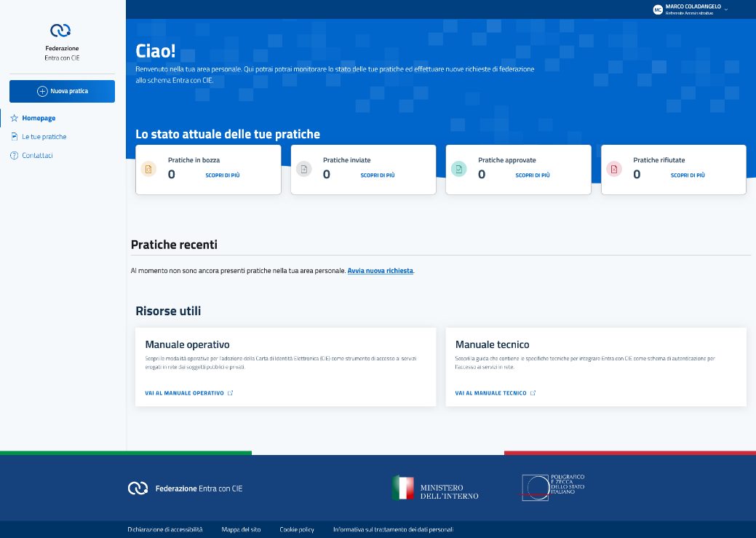Click the Ciao! greeting heading

point(155,51)
